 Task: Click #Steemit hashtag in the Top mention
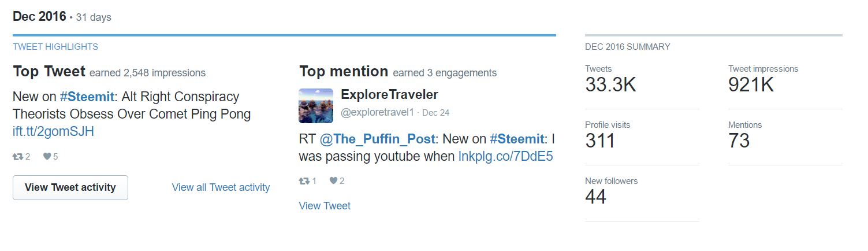pos(517,139)
